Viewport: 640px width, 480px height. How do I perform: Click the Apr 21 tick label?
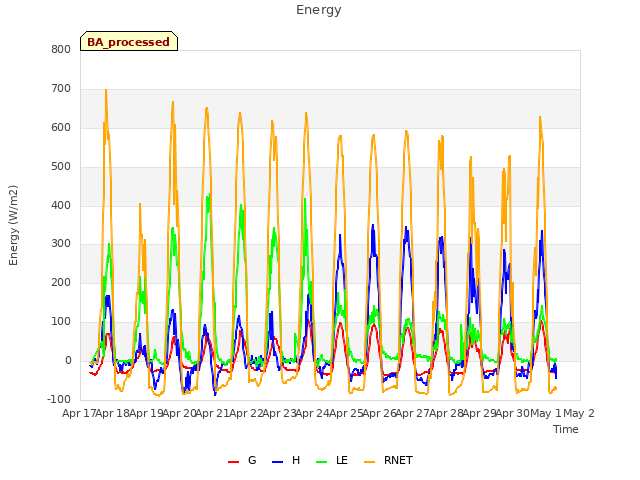click(212, 413)
